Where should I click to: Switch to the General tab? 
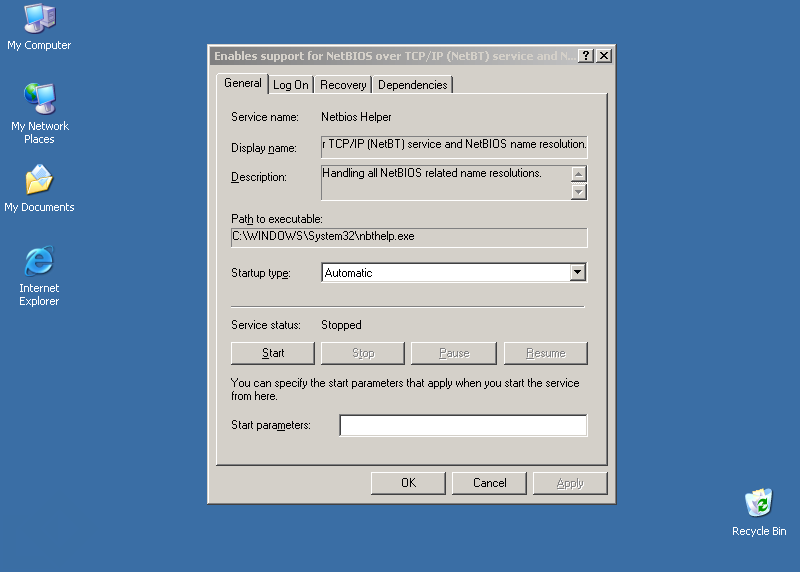pos(242,83)
